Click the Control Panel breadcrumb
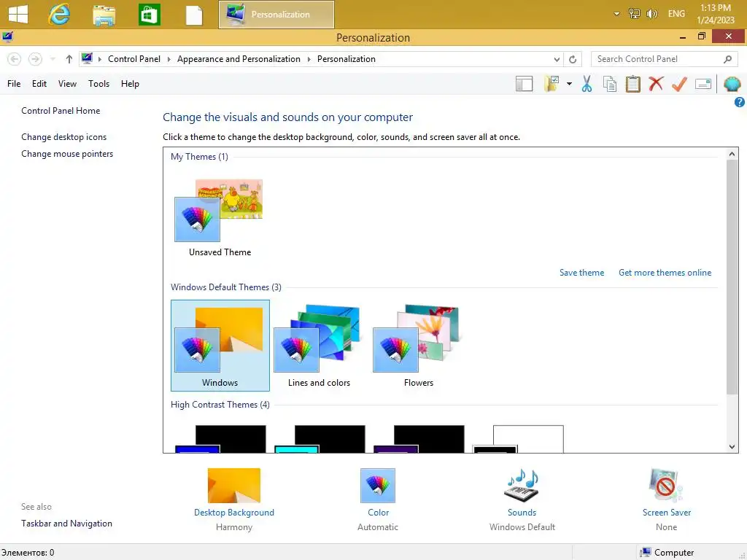 tap(134, 59)
